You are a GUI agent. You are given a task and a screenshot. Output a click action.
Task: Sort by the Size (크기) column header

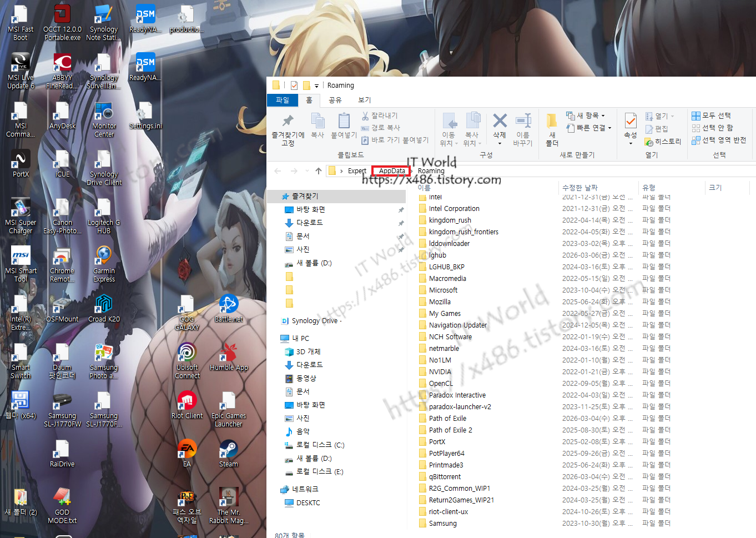pos(727,188)
